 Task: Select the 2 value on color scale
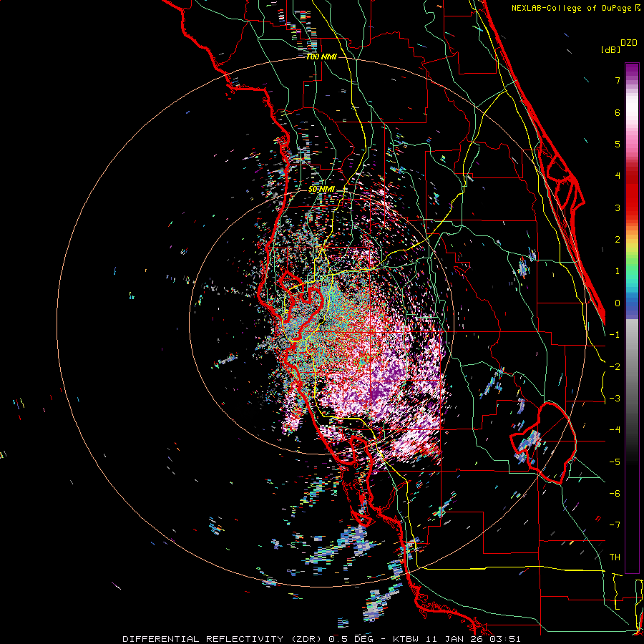618,240
